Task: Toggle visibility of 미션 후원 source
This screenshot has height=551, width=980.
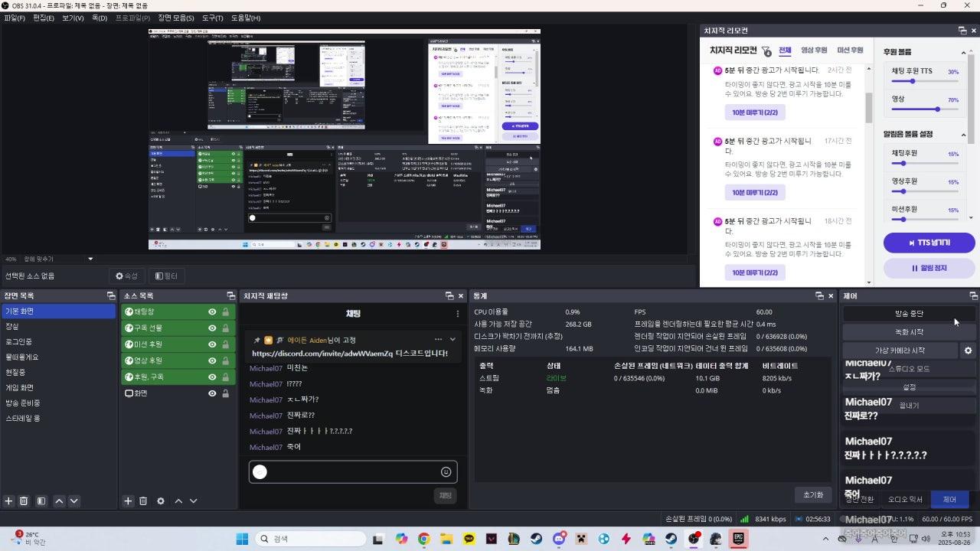Action: (x=212, y=344)
